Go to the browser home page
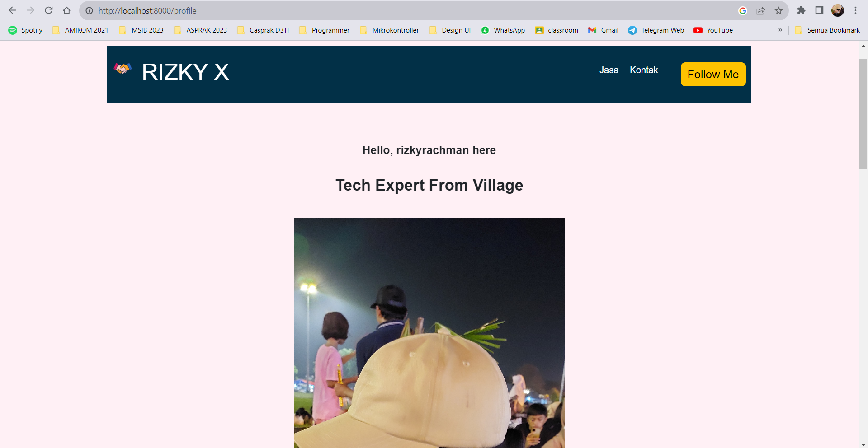The height and width of the screenshot is (448, 868). pyautogui.click(x=67, y=10)
